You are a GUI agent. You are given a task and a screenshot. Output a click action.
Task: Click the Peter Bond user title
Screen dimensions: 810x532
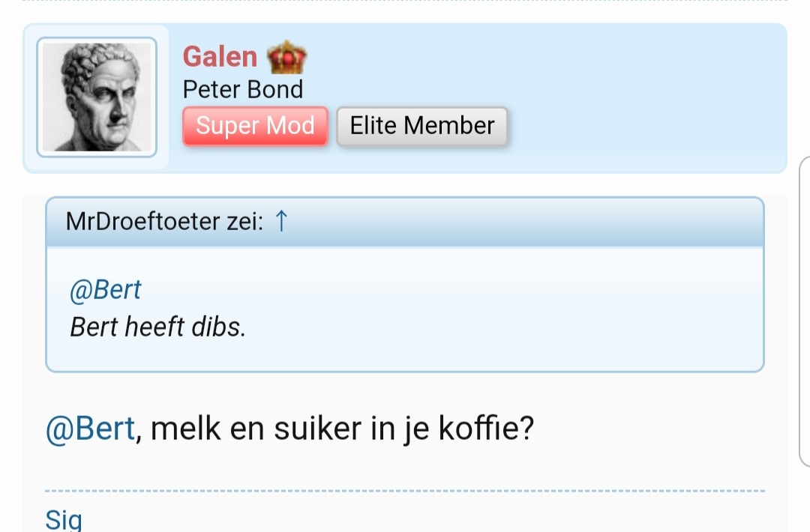coord(243,89)
